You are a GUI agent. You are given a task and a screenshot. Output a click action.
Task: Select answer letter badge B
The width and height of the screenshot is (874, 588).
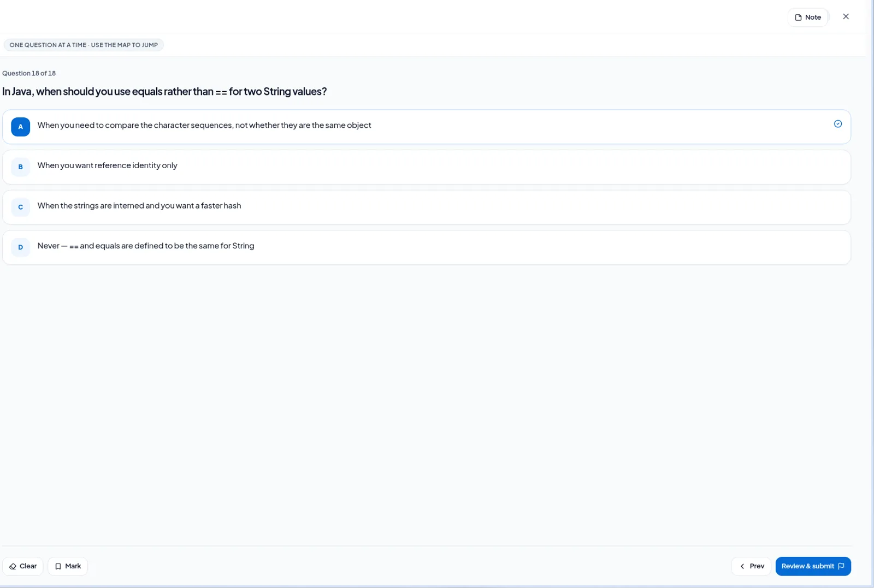[x=21, y=167]
